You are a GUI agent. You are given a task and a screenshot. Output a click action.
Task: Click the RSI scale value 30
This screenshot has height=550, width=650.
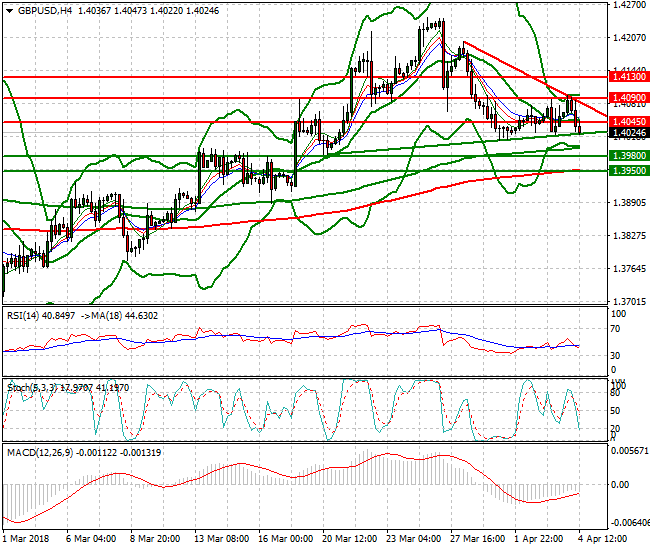tap(616, 355)
